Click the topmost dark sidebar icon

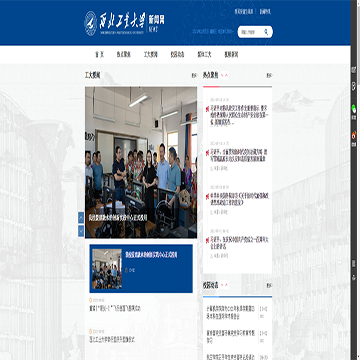pos(354,70)
